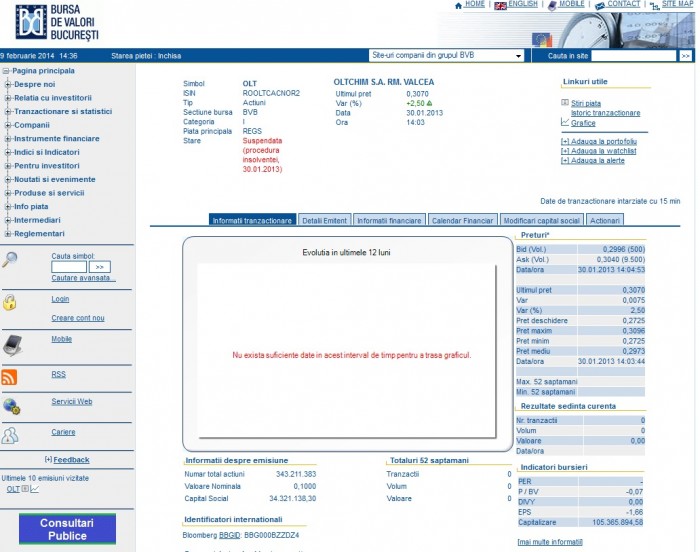The height and width of the screenshot is (552, 700).
Task: Expand the Pentru investitori node
Action: pyautogui.click(x=8, y=166)
